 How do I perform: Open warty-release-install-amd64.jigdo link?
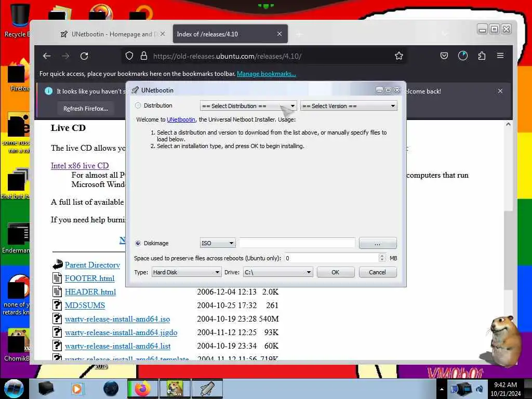click(x=121, y=332)
